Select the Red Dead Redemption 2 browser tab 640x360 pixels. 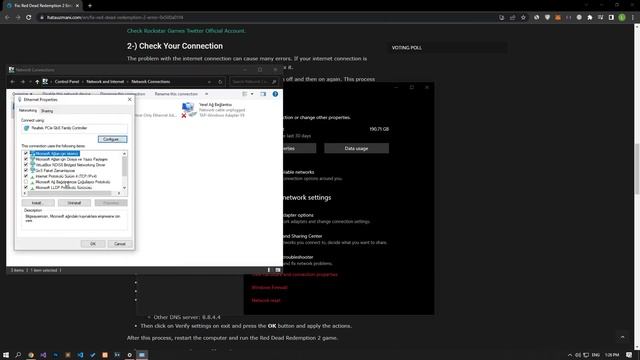click(43, 6)
